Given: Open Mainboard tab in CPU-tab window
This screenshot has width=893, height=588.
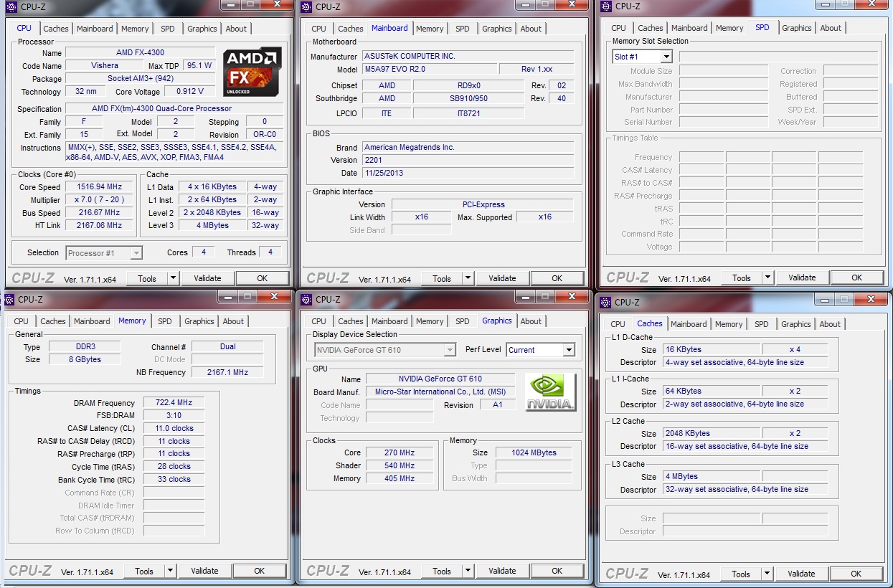Looking at the screenshot, I should tap(95, 29).
